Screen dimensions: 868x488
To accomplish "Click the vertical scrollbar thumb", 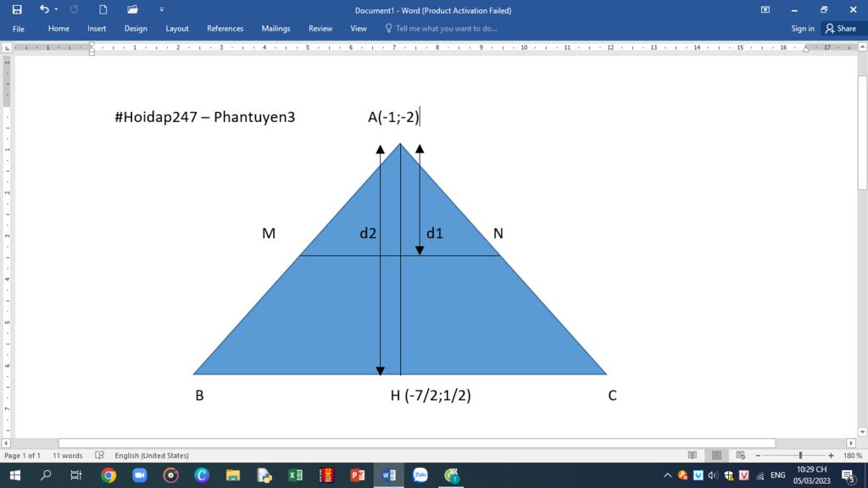I will coord(862,133).
